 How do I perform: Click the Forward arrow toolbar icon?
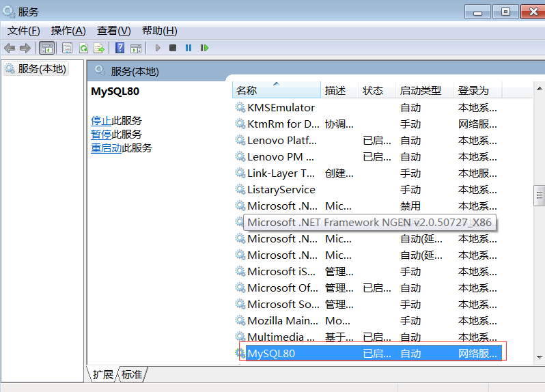click(x=25, y=48)
